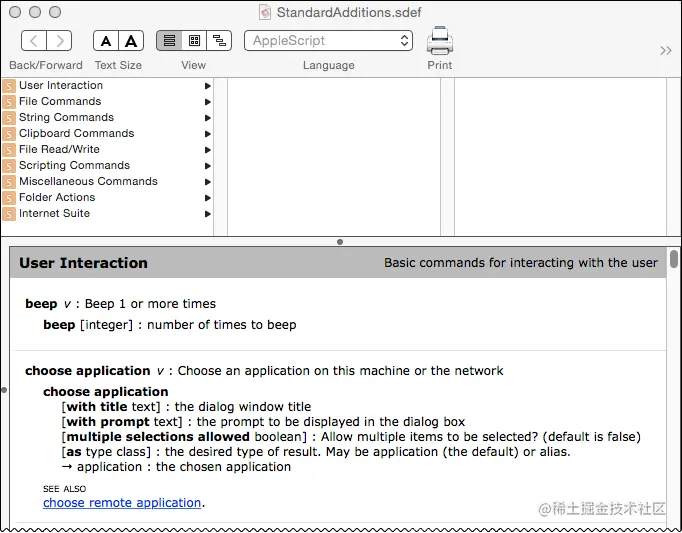The height and width of the screenshot is (533, 682).
Task: Expand User Interaction with its arrow
Action: point(207,86)
